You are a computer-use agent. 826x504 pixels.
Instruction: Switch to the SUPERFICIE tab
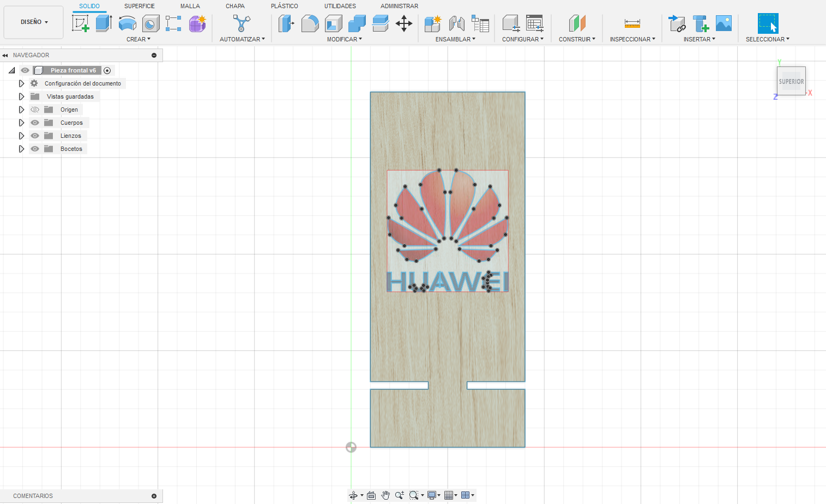click(x=140, y=6)
